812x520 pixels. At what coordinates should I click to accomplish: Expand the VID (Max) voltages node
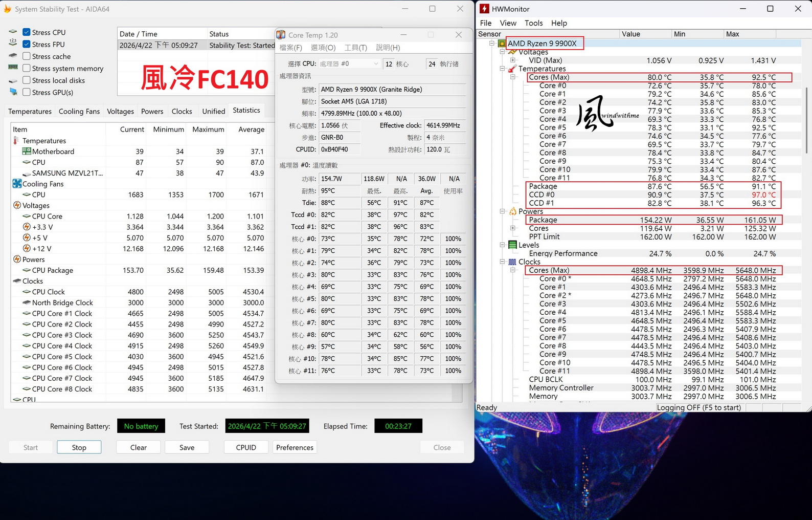pos(513,60)
